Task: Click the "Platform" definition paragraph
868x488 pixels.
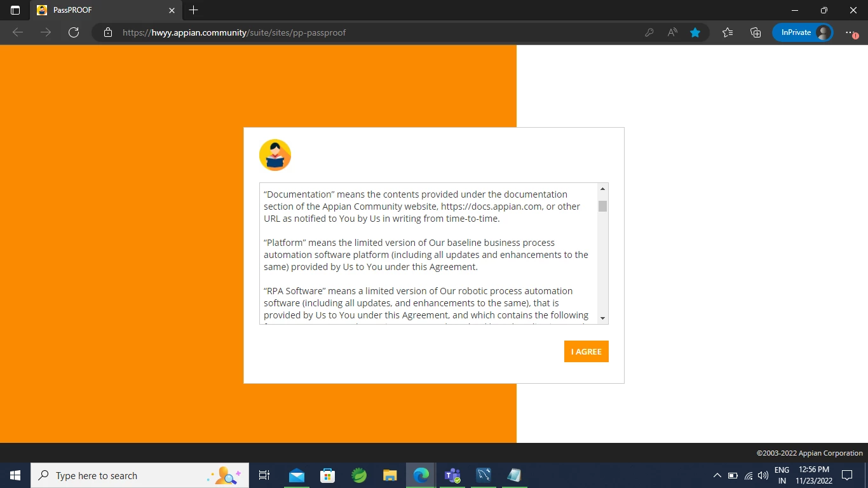Action: coord(426,255)
